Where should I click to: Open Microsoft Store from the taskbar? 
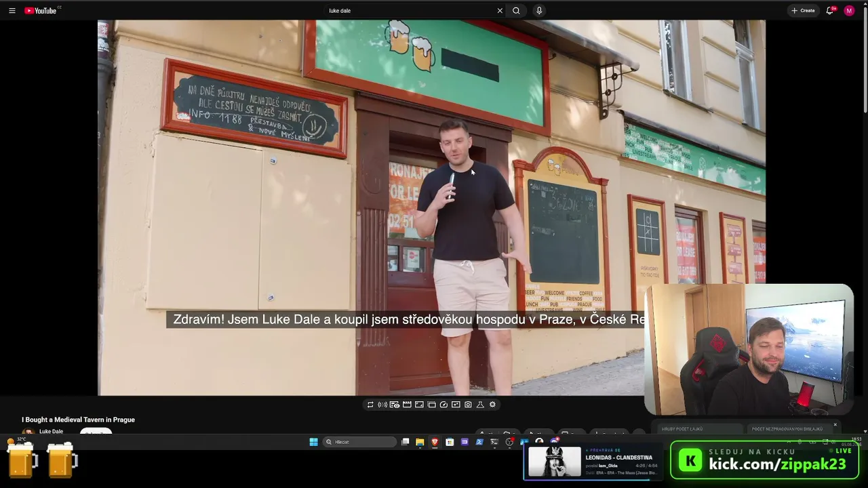(x=450, y=442)
